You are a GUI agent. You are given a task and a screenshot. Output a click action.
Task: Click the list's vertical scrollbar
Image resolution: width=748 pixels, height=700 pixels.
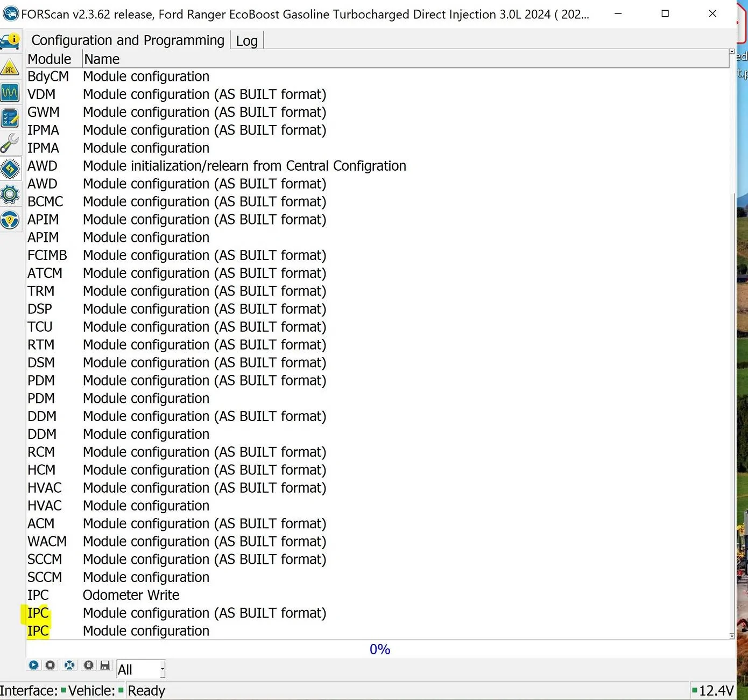[x=732, y=345]
